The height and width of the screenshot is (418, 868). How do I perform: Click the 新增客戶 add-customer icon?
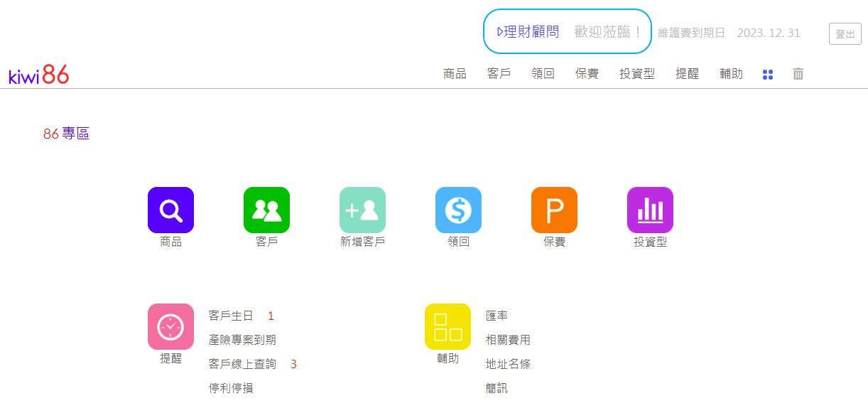362,210
